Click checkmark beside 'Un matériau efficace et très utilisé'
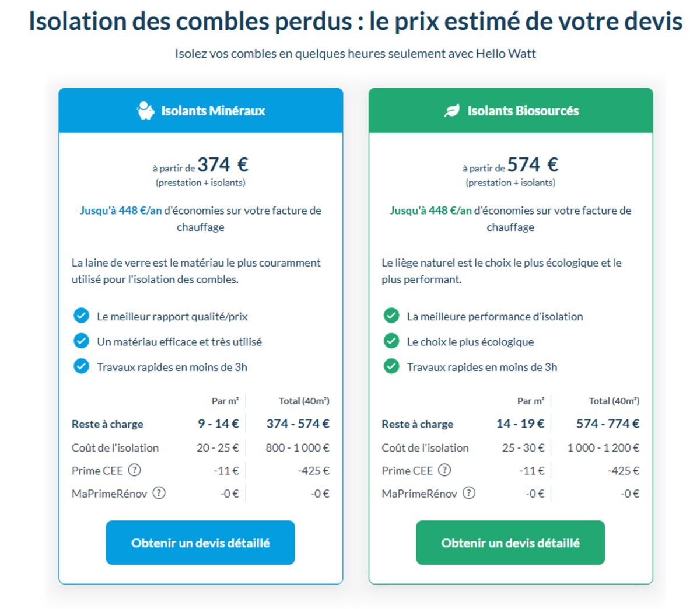Screen dimensions: 700x609 pyautogui.click(x=81, y=341)
